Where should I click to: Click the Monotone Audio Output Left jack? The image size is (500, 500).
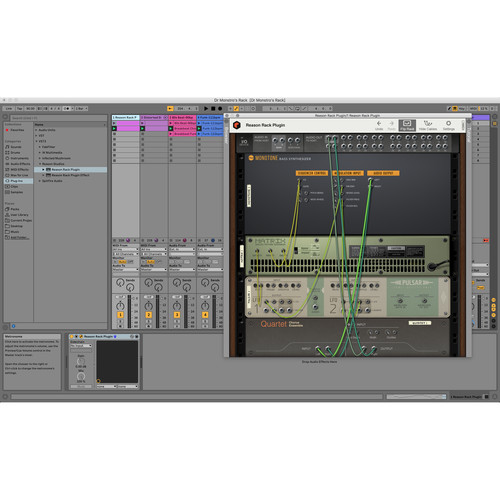pyautogui.click(x=370, y=180)
